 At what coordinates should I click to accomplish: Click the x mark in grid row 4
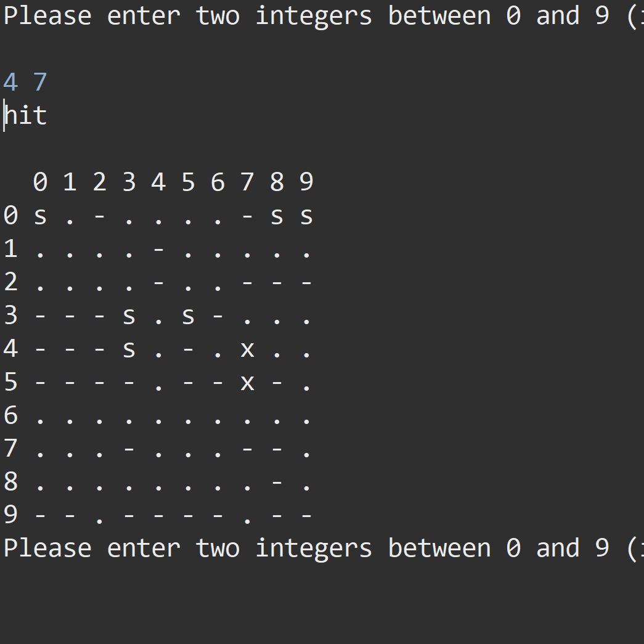point(247,349)
